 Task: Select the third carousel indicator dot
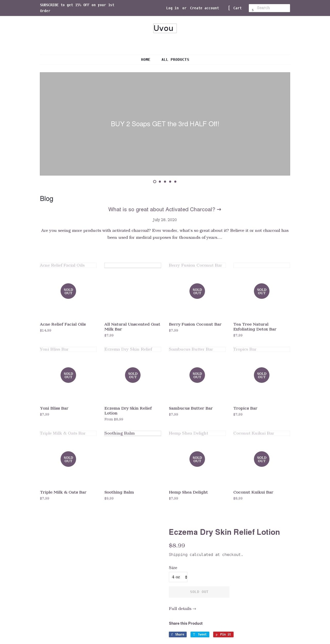pos(165,181)
